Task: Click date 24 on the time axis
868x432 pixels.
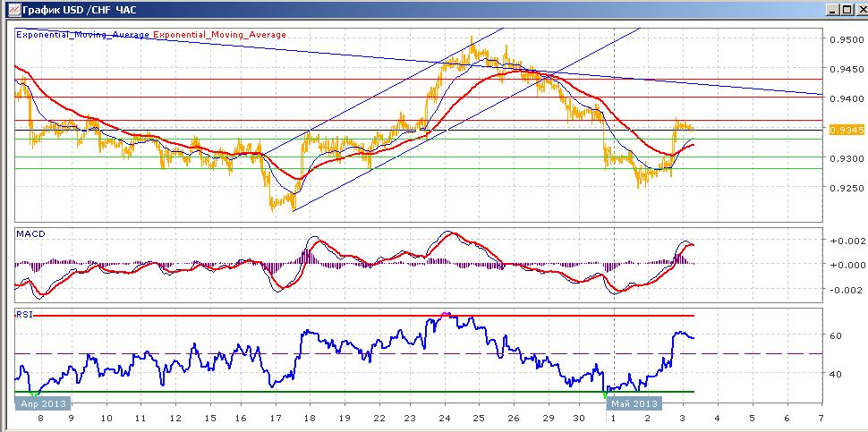Action: click(445, 419)
